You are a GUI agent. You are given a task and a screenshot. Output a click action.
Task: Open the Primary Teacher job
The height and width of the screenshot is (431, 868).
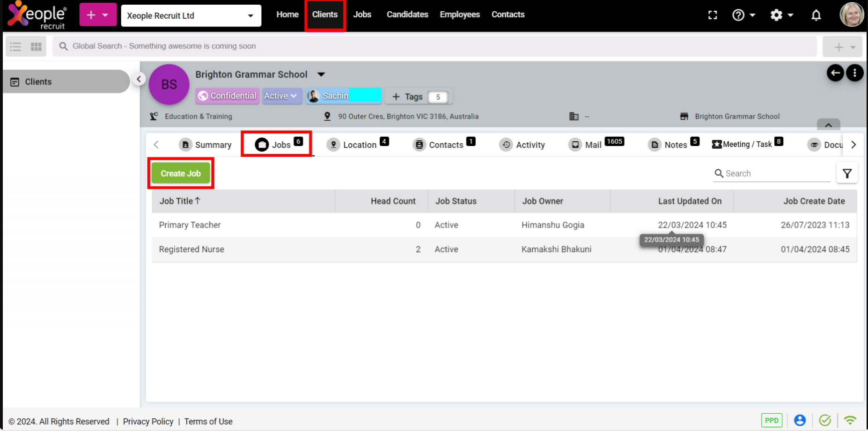pyautogui.click(x=190, y=225)
